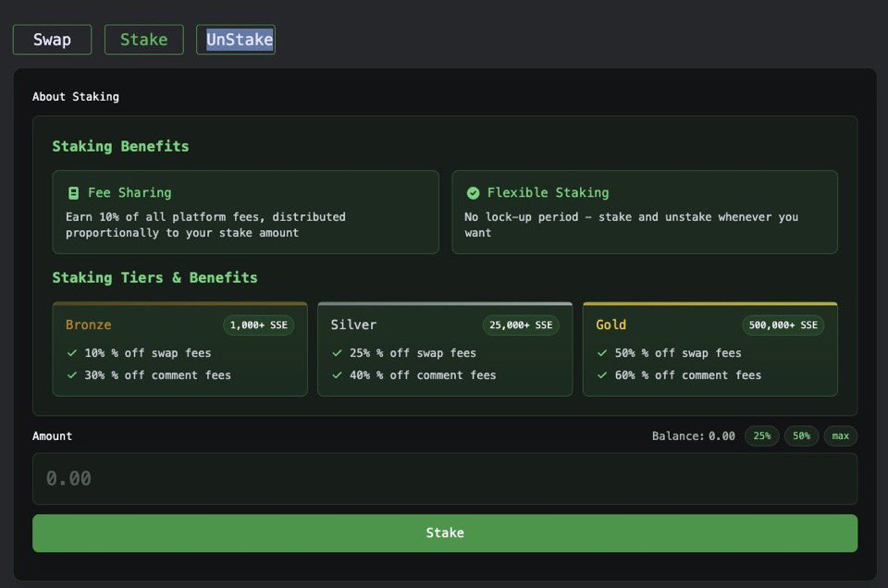888x588 pixels.
Task: Click checkmark beside 30% off comment fees
Action: pos(72,375)
